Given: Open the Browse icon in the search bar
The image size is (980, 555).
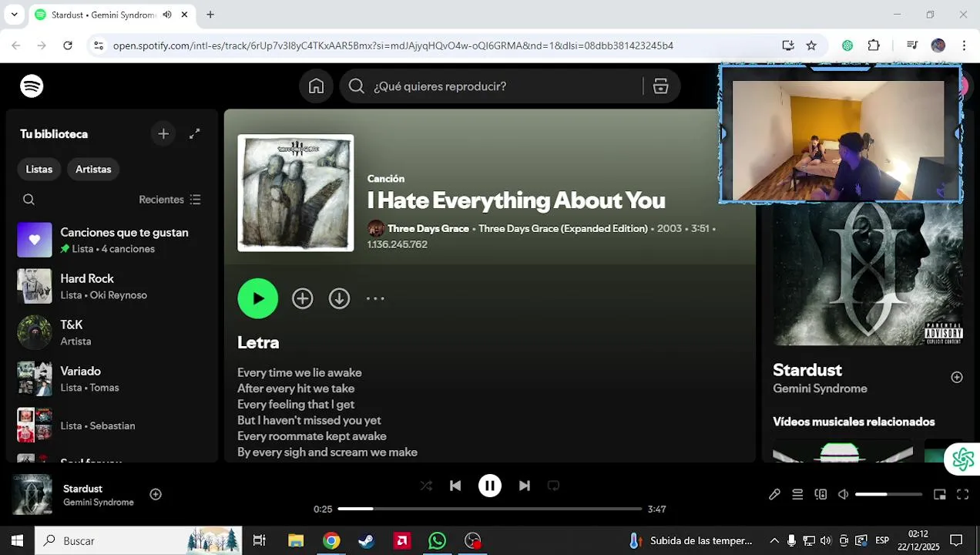Looking at the screenshot, I should 660,86.
